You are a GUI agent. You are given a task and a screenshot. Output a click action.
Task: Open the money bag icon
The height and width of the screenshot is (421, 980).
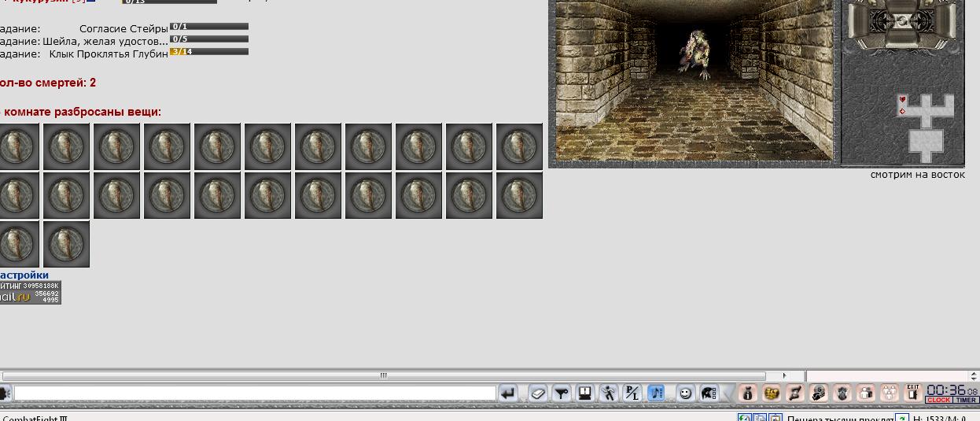pyautogui.click(x=748, y=393)
